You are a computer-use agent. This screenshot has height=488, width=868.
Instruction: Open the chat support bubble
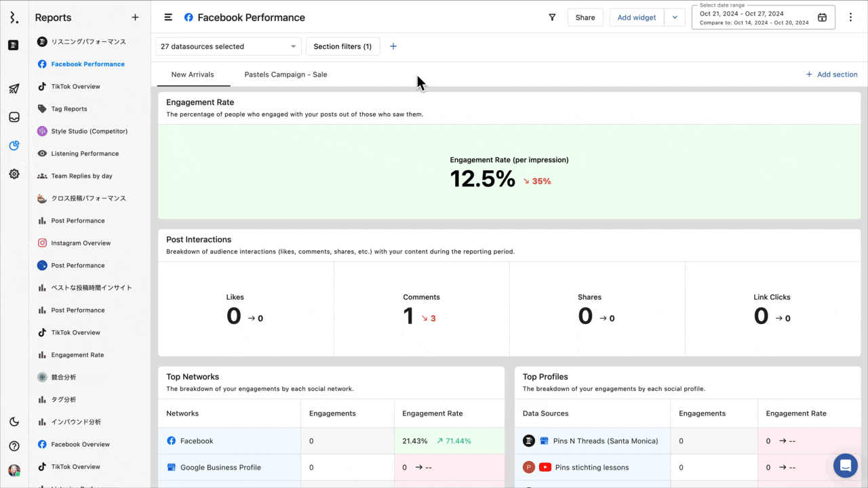[846, 466]
